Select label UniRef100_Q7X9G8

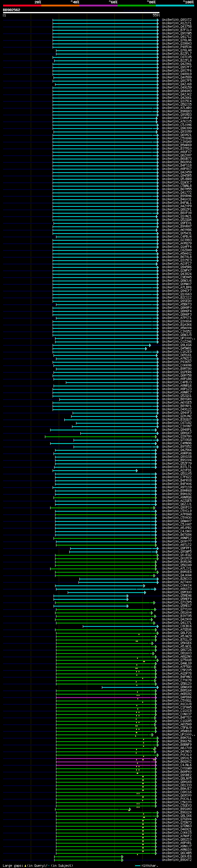click(x=177, y=440)
